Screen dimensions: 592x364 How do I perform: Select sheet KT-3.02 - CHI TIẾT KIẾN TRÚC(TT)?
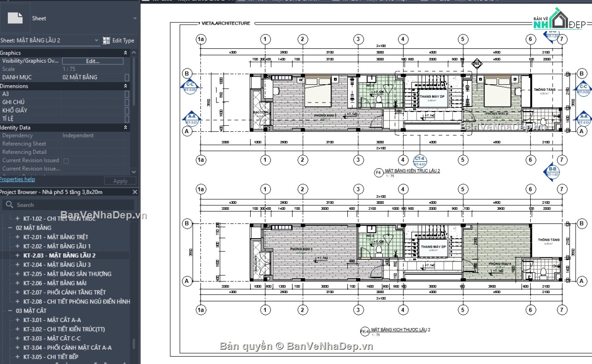pos(64,329)
